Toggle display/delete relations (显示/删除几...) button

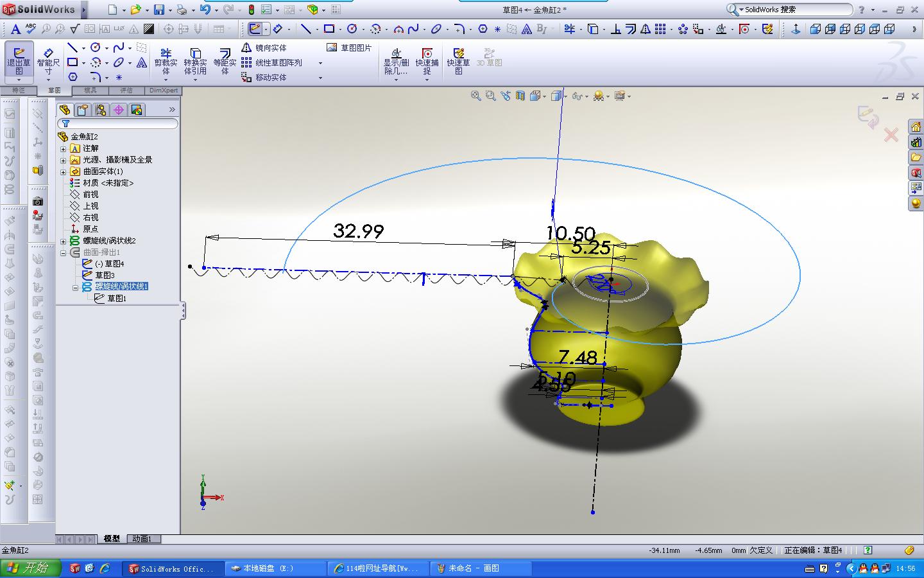click(397, 62)
